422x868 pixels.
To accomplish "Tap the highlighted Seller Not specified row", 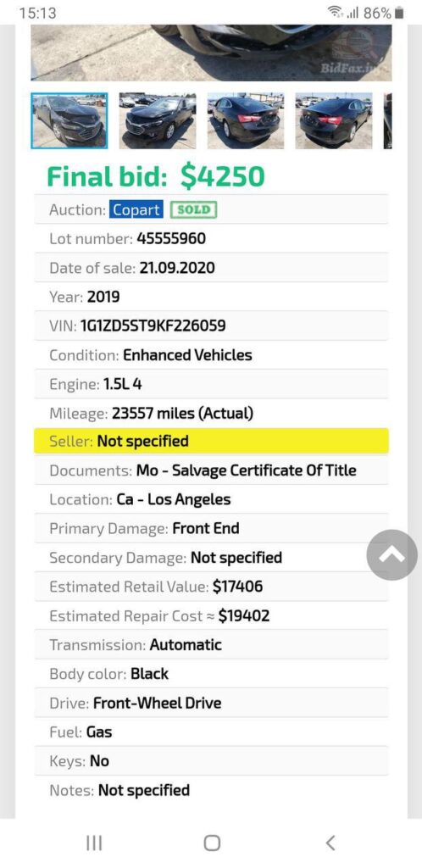I will [211, 441].
